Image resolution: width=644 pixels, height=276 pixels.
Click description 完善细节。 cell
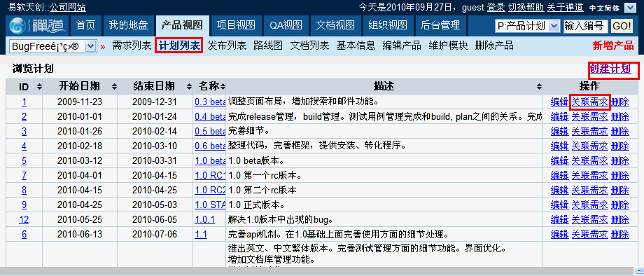click(384, 132)
